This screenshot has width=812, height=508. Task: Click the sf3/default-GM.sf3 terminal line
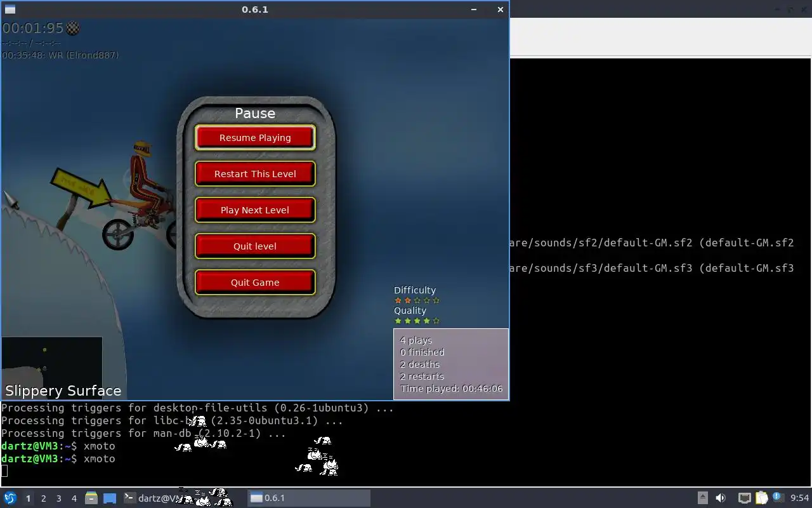652,268
